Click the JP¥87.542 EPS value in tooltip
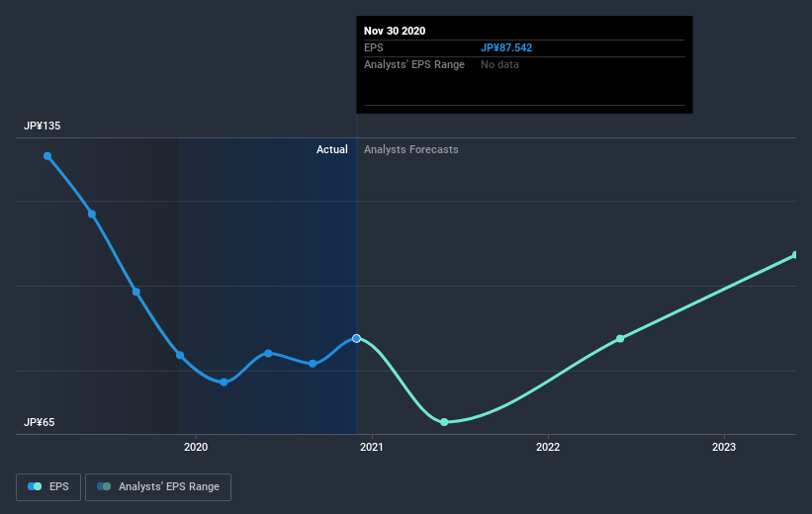Screen dimensions: 812x514 pyautogui.click(x=506, y=47)
